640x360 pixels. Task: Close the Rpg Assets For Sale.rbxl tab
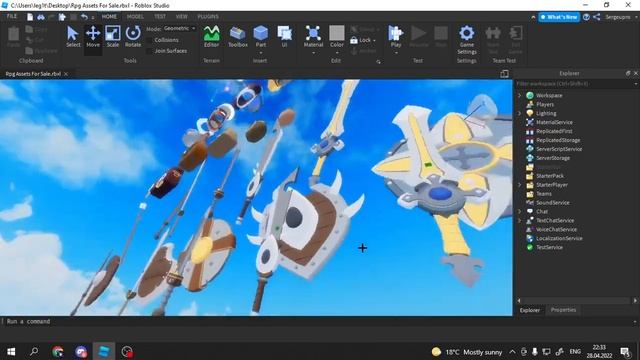(x=66, y=74)
